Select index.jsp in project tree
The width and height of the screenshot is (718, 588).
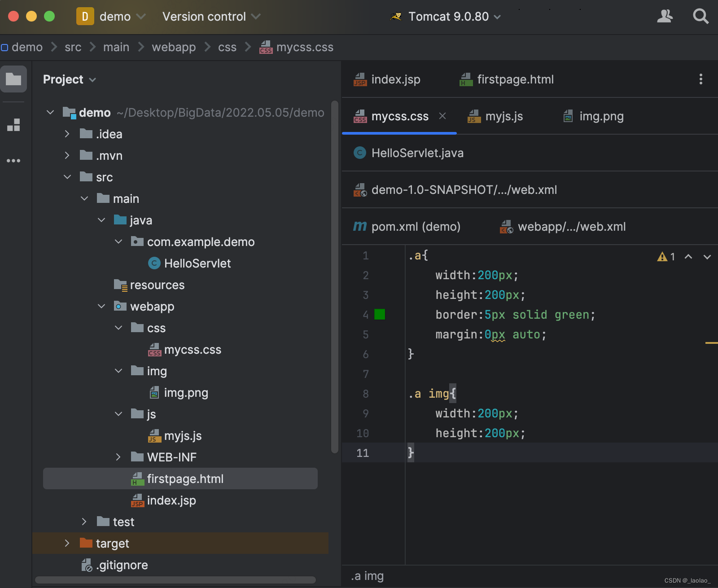pyautogui.click(x=163, y=500)
